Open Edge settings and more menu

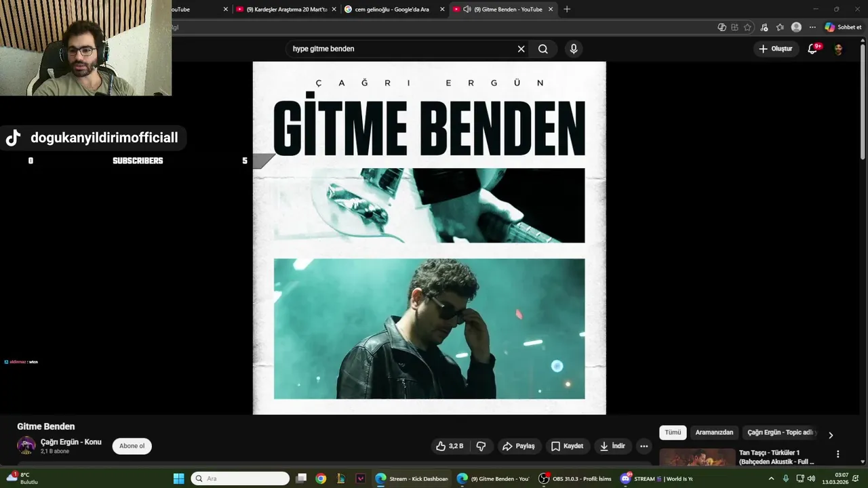812,28
